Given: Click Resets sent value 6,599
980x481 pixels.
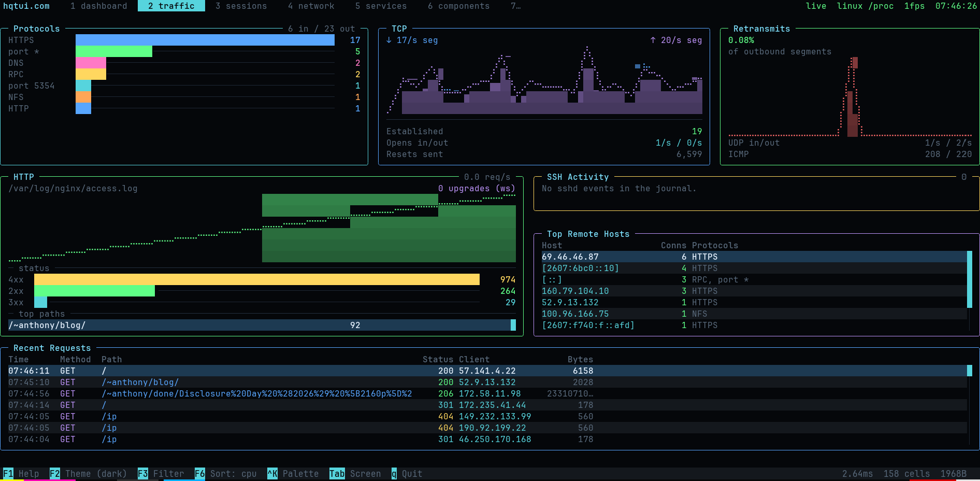Looking at the screenshot, I should (689, 154).
